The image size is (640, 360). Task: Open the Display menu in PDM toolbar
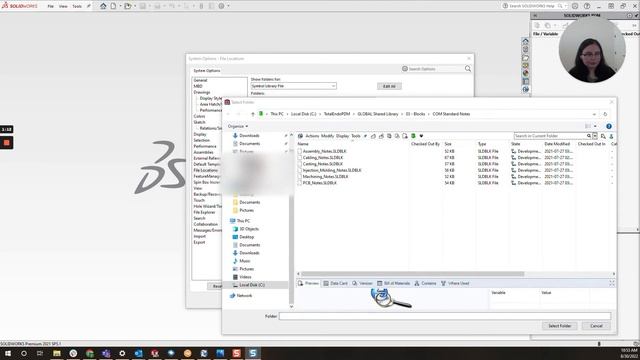tap(342, 136)
